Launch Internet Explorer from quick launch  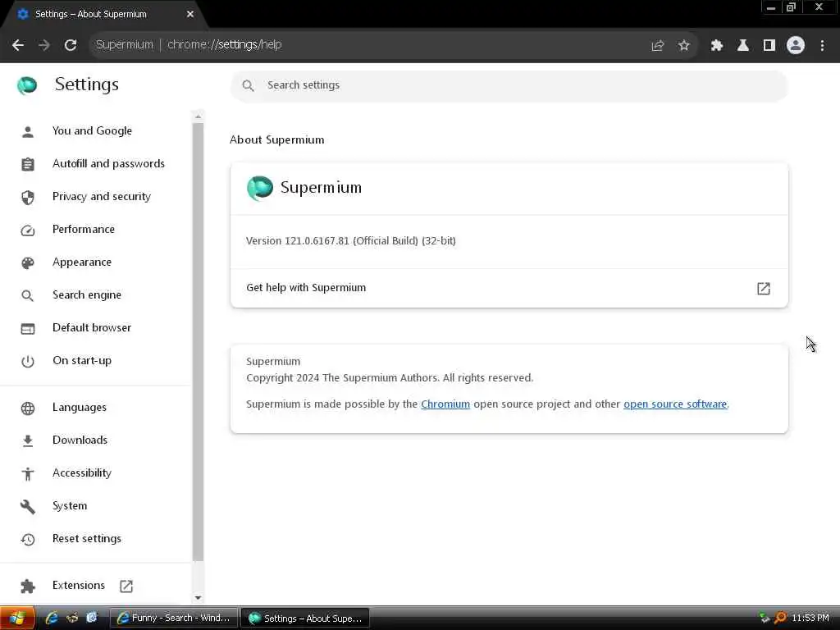[52, 619]
